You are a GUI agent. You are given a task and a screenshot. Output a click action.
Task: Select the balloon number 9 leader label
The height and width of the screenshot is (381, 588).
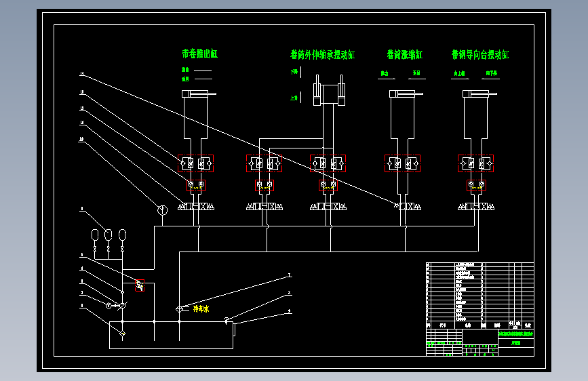(289, 311)
